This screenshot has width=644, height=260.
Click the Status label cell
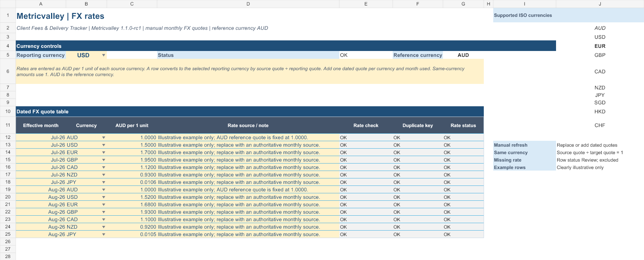(248, 55)
